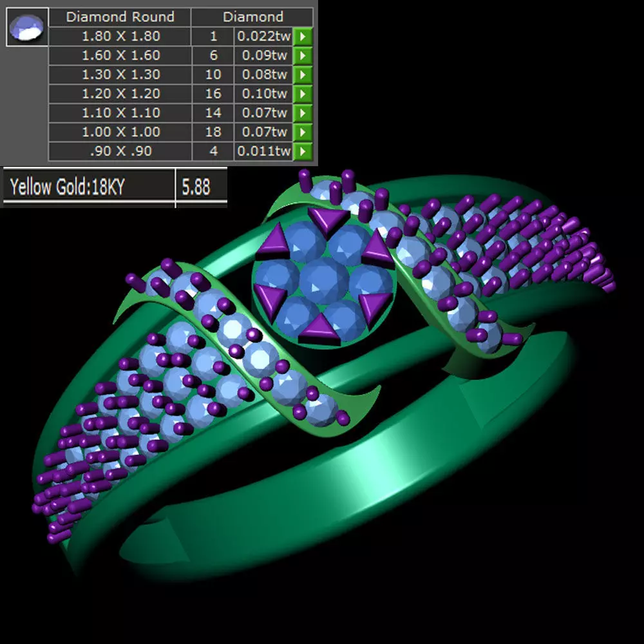This screenshot has height=644, width=644.
Task: Click quantity 6 in 1.60 row
Action: point(213,55)
